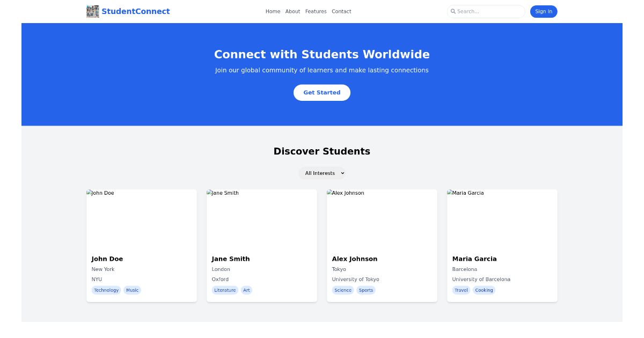Viewport: 644px width, 338px height.
Task: Select the Home navigation item
Action: tap(273, 11)
